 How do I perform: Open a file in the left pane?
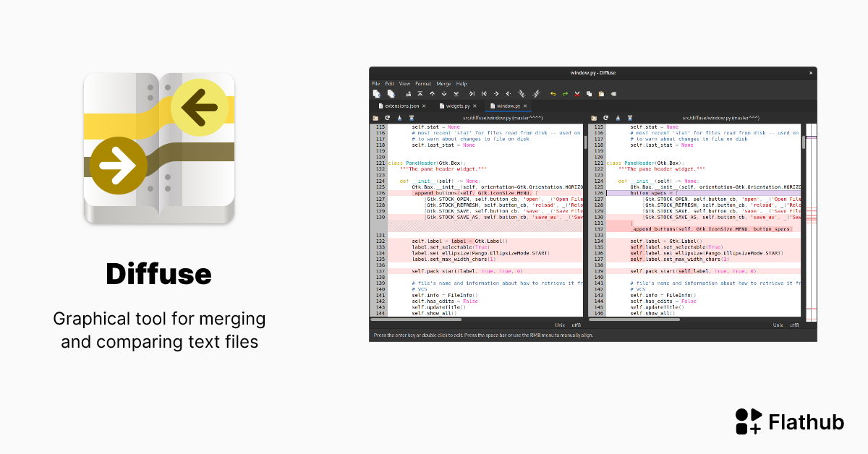click(x=375, y=117)
